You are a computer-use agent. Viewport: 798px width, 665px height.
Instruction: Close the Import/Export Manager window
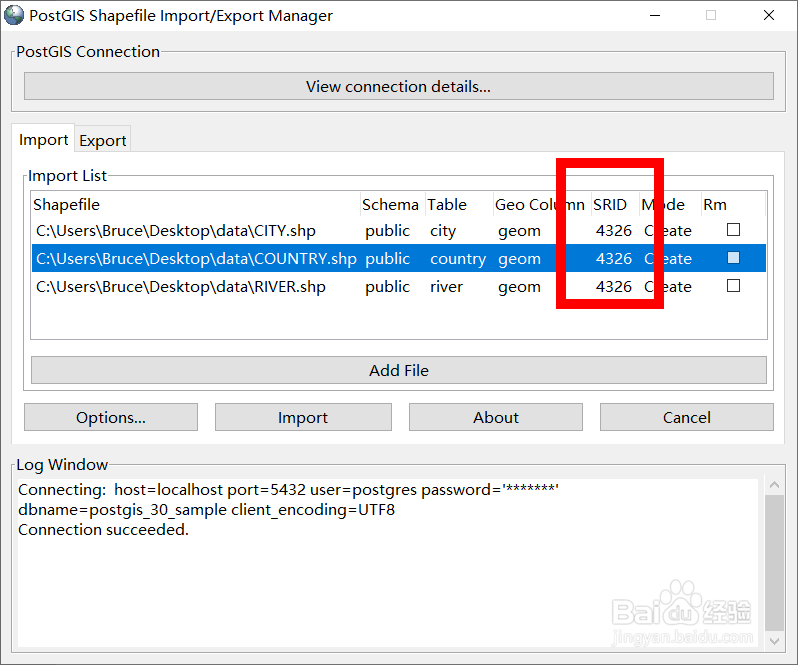(769, 15)
